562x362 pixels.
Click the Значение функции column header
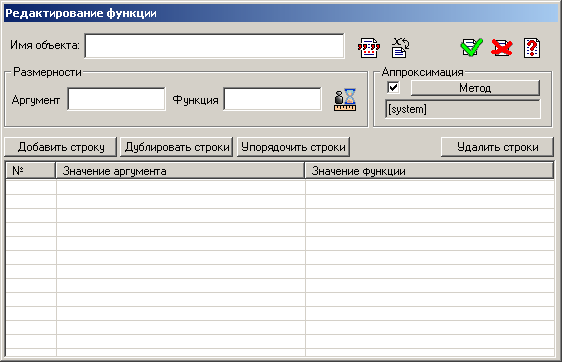429,171
